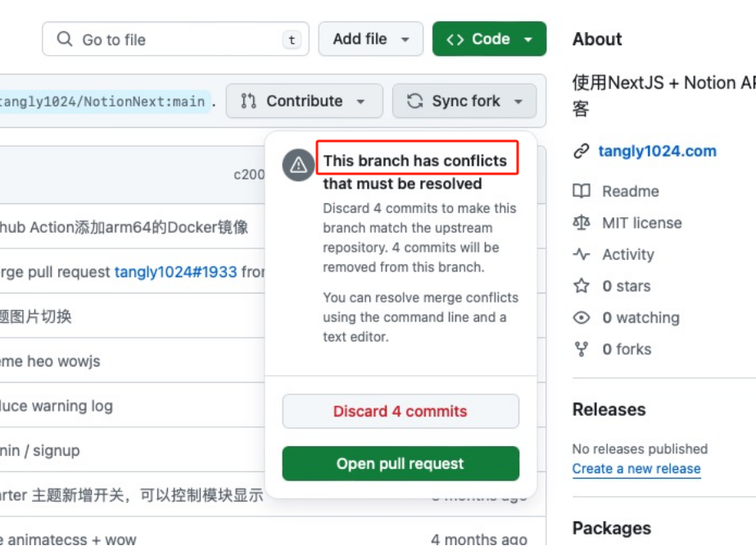This screenshot has height=555, width=756.
Task: Collapse the Sync fork dropdown
Action: point(464,101)
